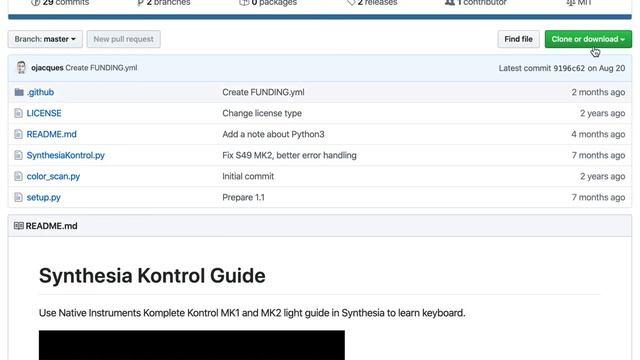This screenshot has width=640, height=360.
Task: Click the SynthesiaKontrol.py file icon
Action: pos(18,155)
